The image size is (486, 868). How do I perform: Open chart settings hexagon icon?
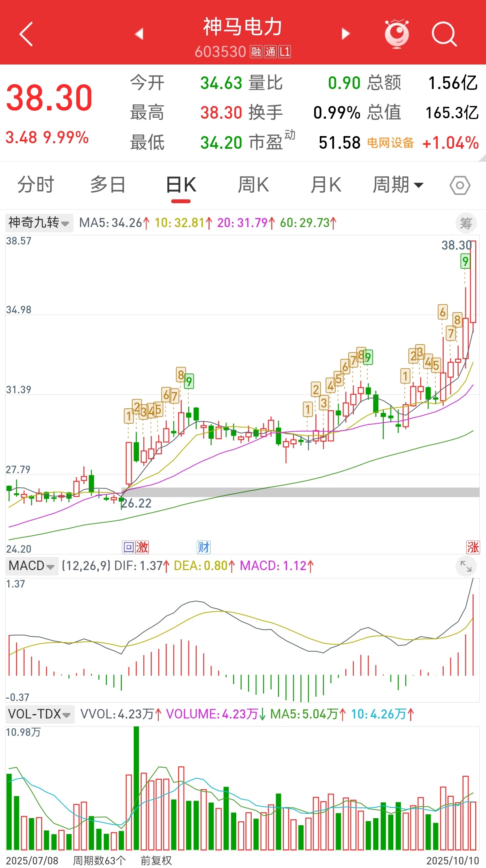tap(460, 185)
